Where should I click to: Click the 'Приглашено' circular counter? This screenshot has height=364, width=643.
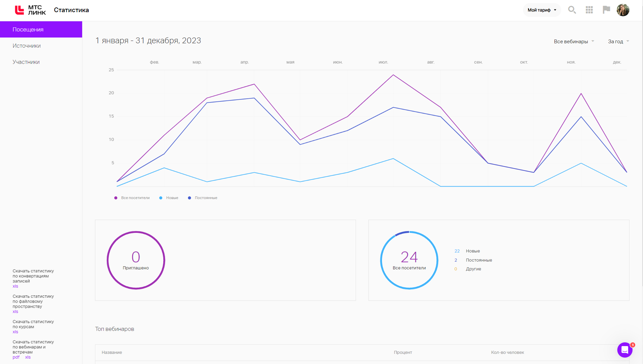pos(136,260)
